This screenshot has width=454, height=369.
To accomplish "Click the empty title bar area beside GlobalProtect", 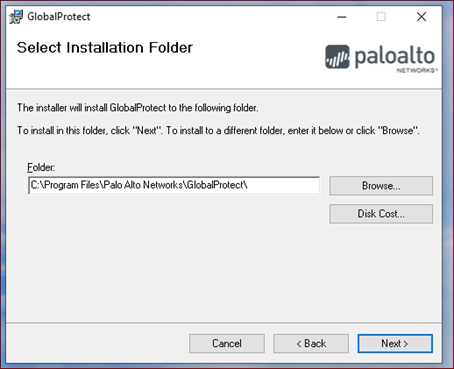I will coord(210,17).
